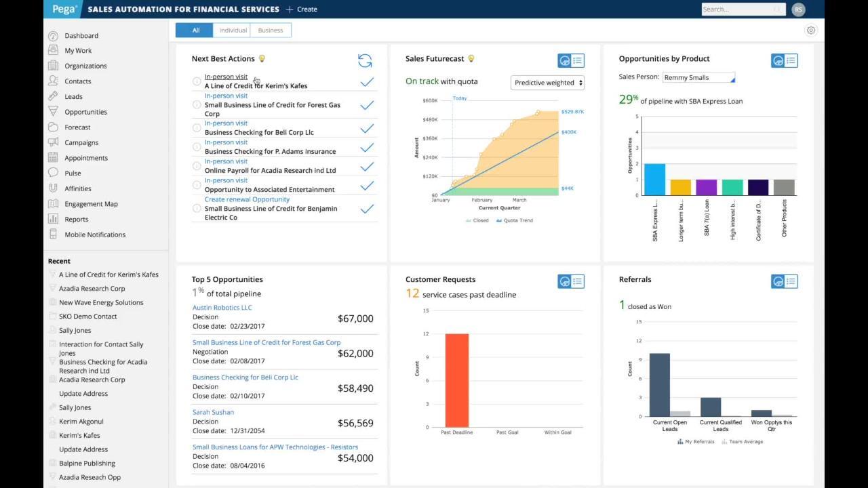868x488 pixels.
Task: Switch to the Business tab
Action: (x=271, y=30)
